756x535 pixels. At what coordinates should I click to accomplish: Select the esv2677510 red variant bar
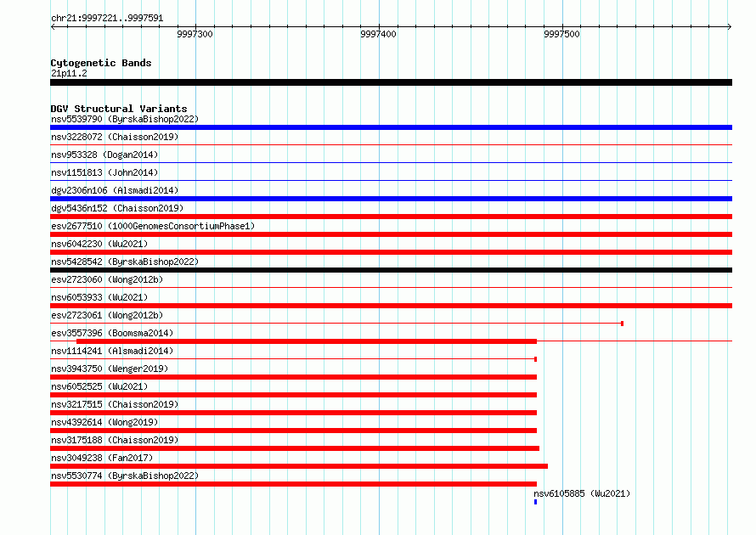[x=391, y=234]
